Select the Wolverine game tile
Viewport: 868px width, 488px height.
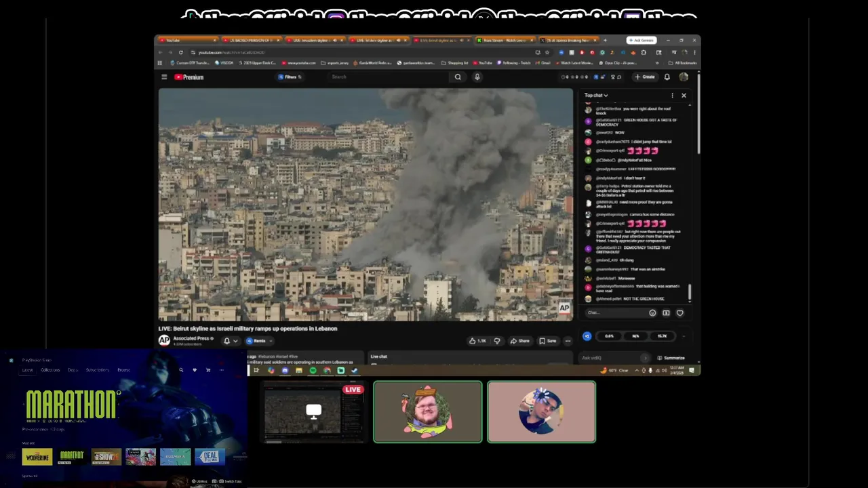[37, 457]
